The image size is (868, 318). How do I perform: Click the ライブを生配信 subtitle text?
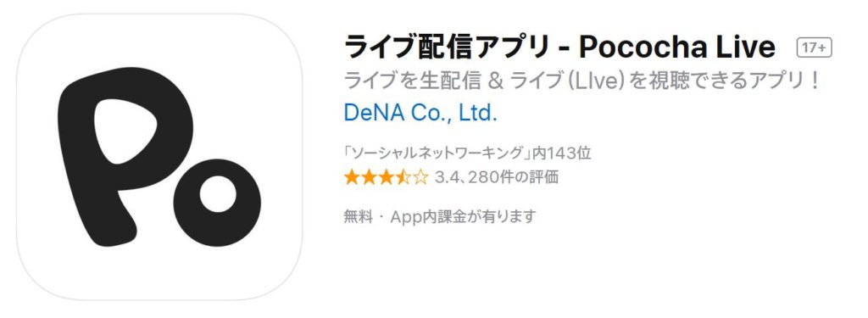coord(412,81)
